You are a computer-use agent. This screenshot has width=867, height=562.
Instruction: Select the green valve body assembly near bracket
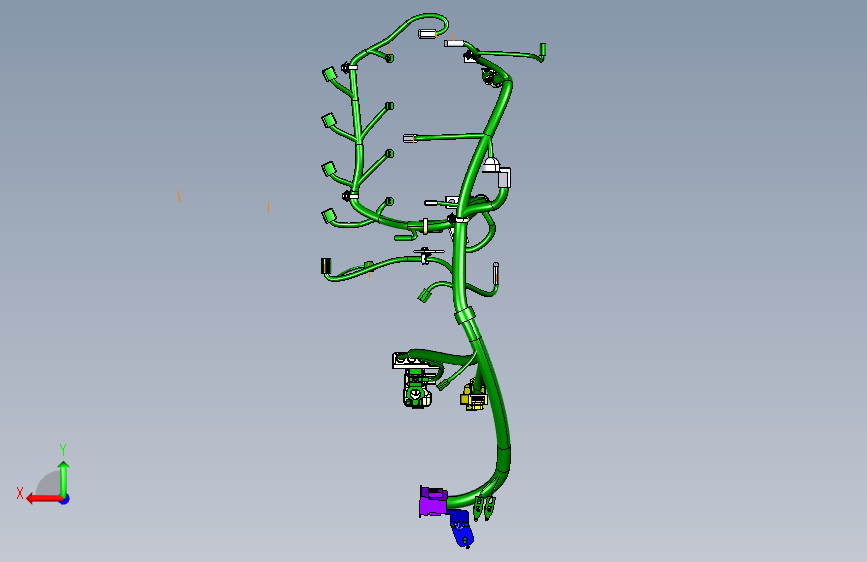click(416, 389)
